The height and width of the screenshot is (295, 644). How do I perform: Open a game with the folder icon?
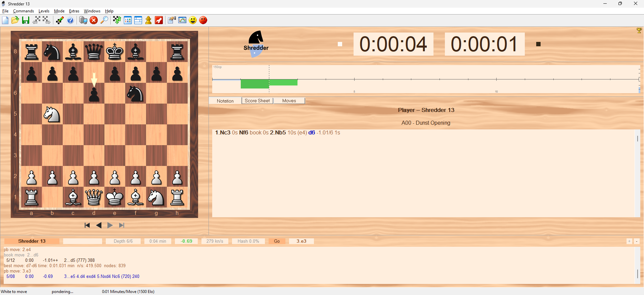[x=15, y=20]
